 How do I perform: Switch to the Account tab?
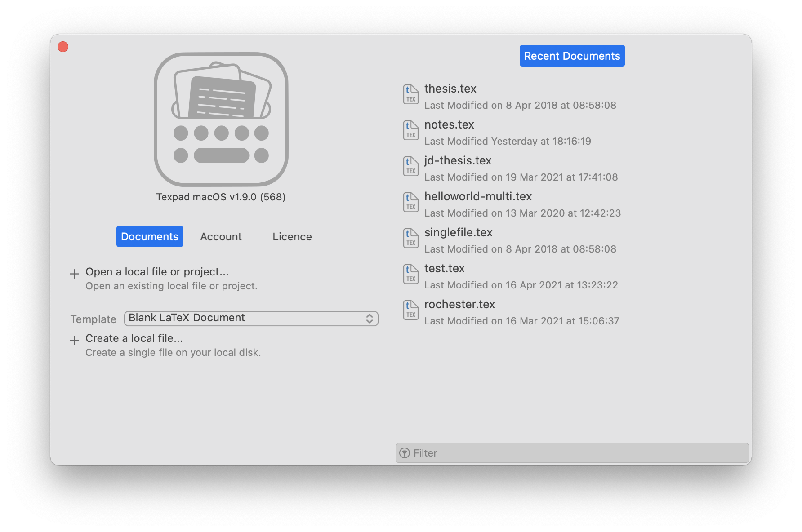pyautogui.click(x=221, y=236)
